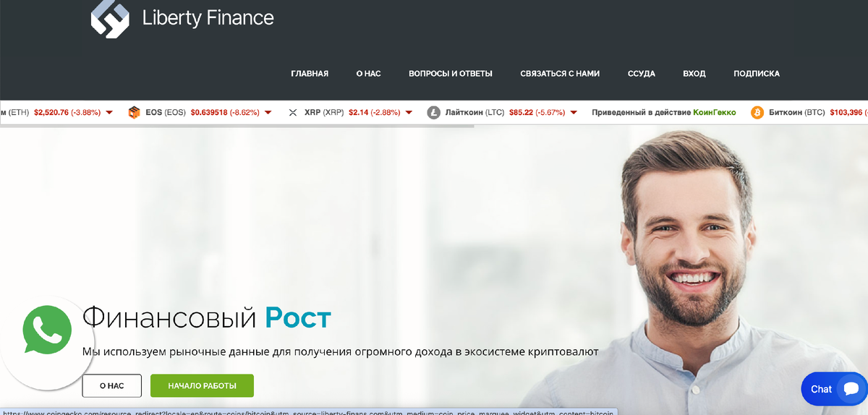The image size is (868, 415).
Task: Open the ССУДА menu item
Action: pyautogui.click(x=642, y=74)
